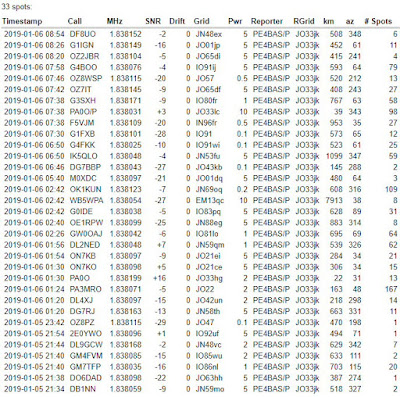
Task: Click the Drift column header
Action: [x=177, y=21]
